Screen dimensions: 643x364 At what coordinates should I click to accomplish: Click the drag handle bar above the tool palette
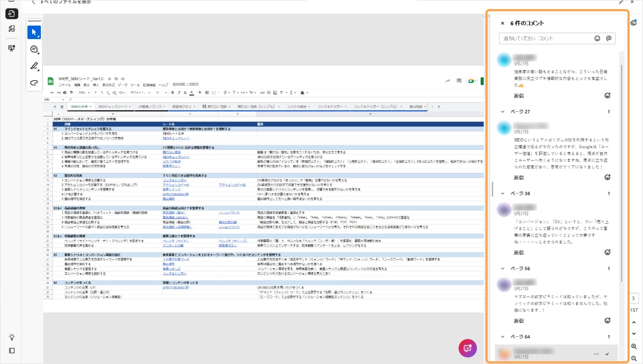[x=34, y=21]
